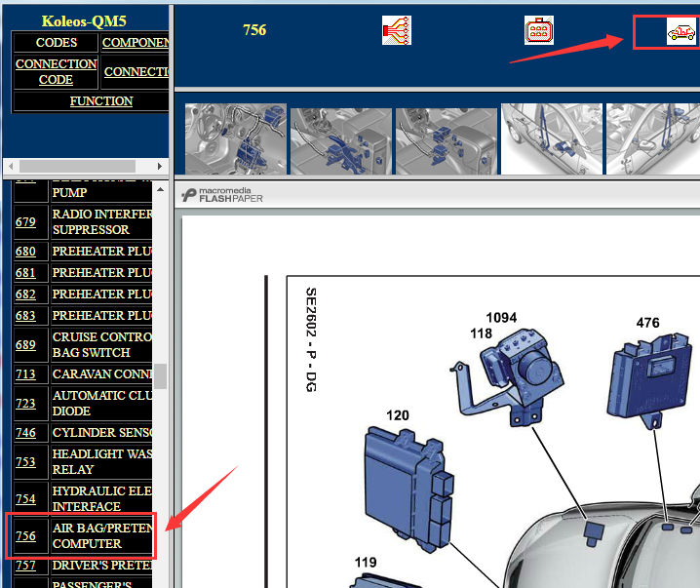The height and width of the screenshot is (588, 700).
Task: Open component code 689
Action: click(25, 344)
